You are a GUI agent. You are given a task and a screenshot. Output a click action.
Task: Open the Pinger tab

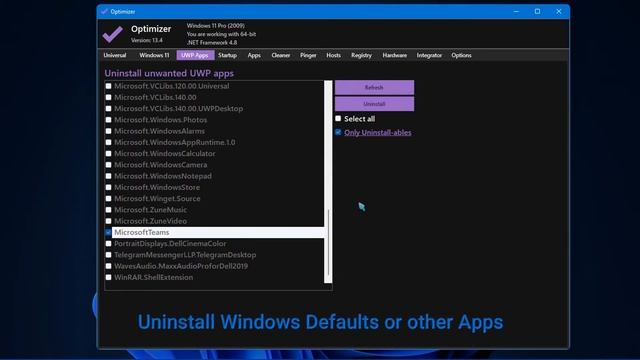(308, 55)
